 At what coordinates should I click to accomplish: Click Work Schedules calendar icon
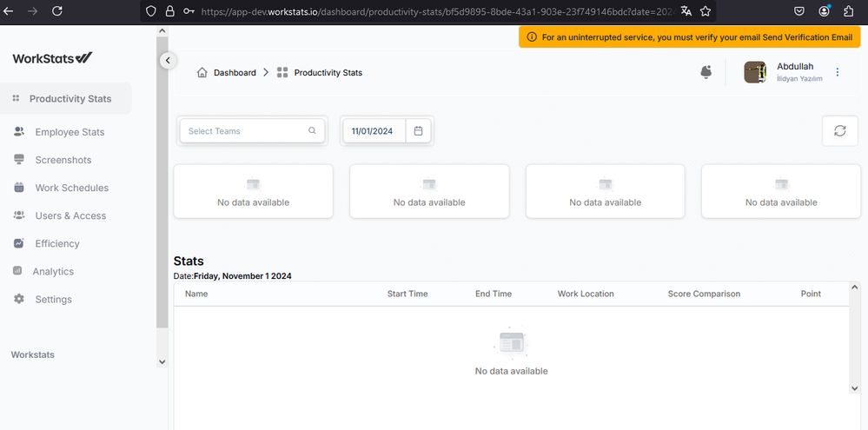coord(19,187)
